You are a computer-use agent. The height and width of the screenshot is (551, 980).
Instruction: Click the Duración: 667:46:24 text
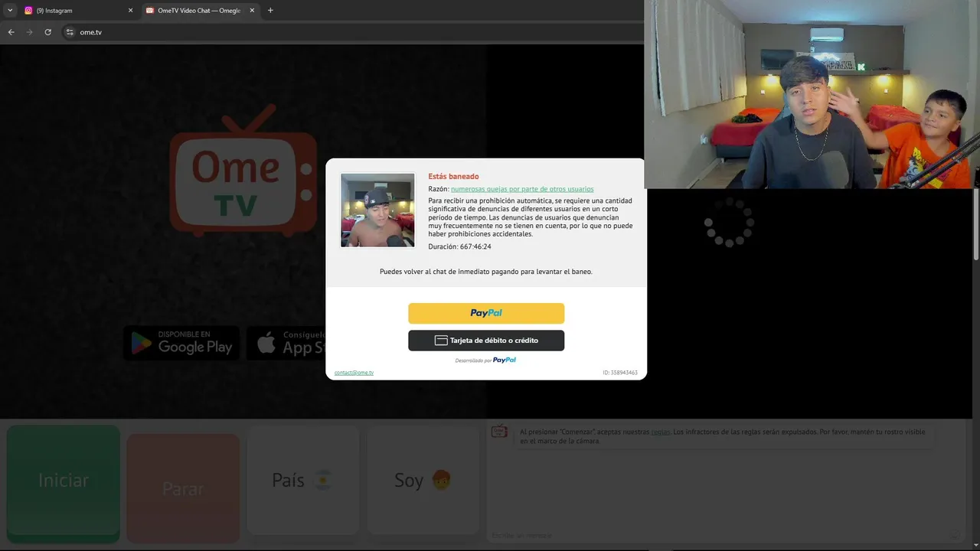[x=459, y=247]
